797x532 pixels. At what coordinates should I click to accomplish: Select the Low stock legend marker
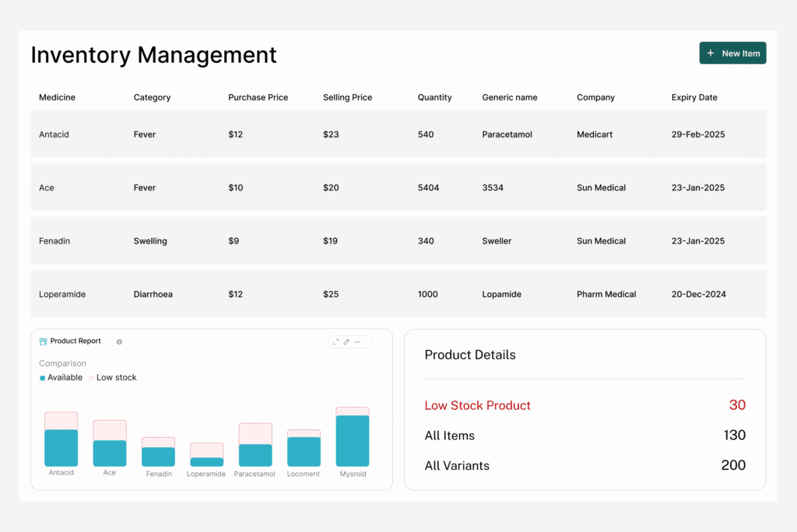[x=91, y=377]
